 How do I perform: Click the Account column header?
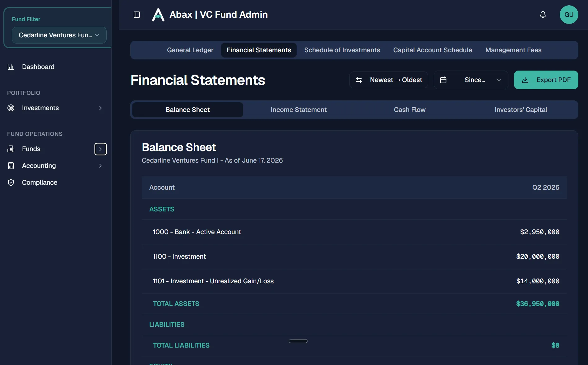(x=162, y=187)
